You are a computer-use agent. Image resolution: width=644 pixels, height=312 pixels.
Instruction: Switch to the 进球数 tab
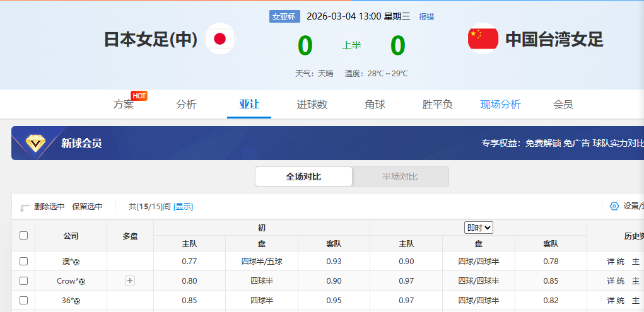pyautogui.click(x=312, y=105)
